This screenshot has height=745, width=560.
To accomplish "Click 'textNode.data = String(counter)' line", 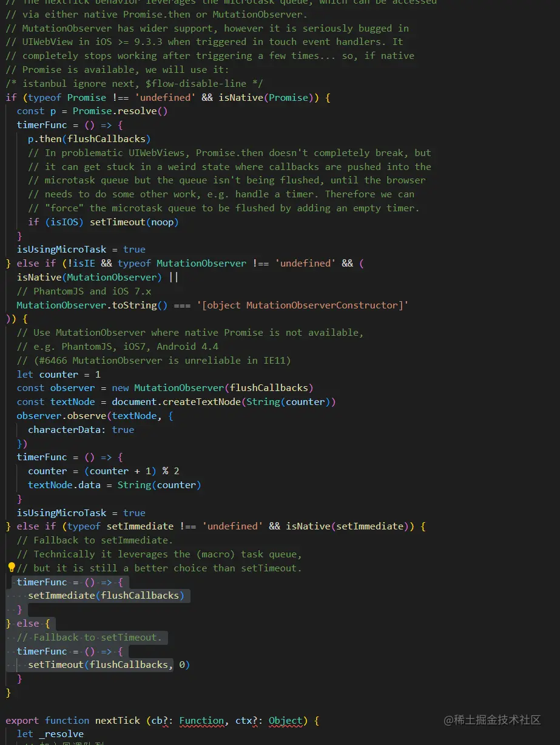I will click(115, 485).
